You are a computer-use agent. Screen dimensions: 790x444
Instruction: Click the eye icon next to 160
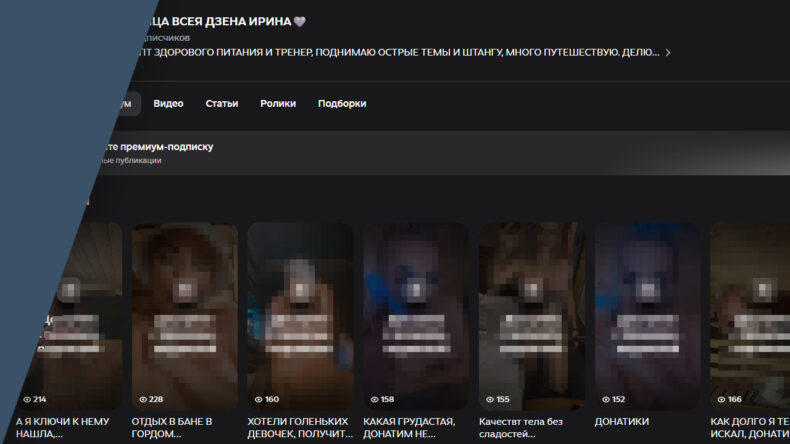(259, 399)
